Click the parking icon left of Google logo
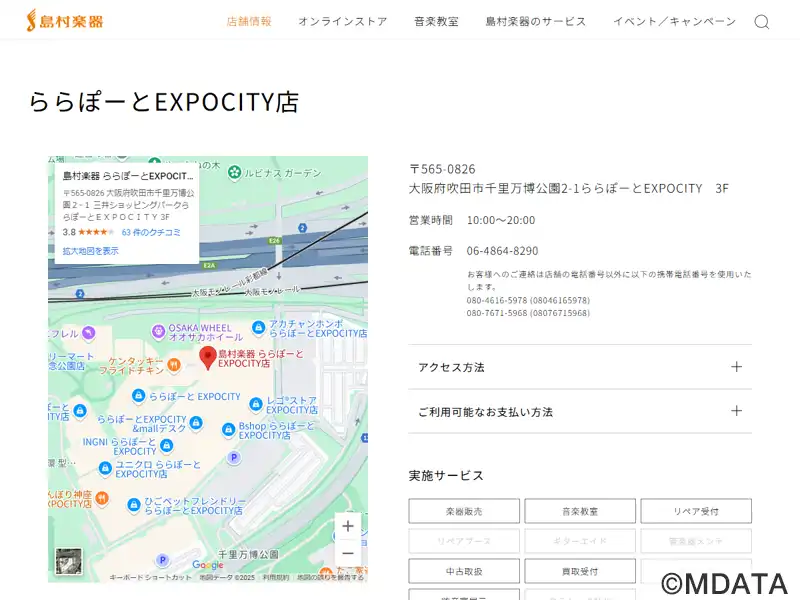This screenshot has width=800, height=600. click(x=162, y=560)
